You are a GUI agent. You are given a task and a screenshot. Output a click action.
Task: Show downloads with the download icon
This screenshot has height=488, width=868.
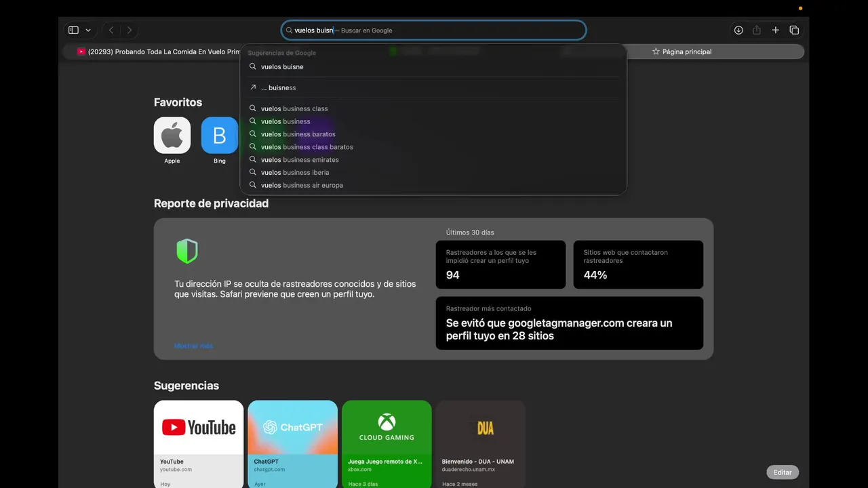click(x=738, y=30)
